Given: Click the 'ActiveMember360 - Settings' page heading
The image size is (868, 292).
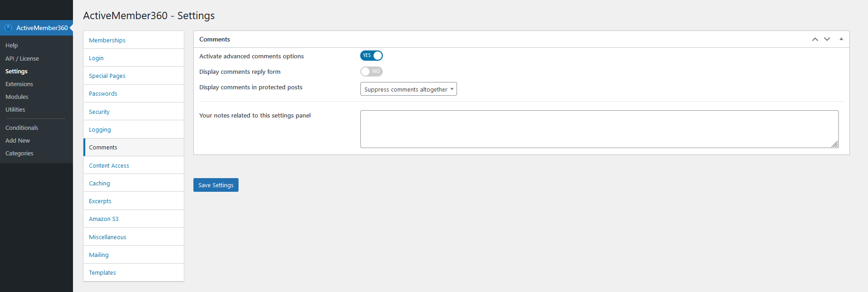Looking at the screenshot, I should [x=149, y=15].
